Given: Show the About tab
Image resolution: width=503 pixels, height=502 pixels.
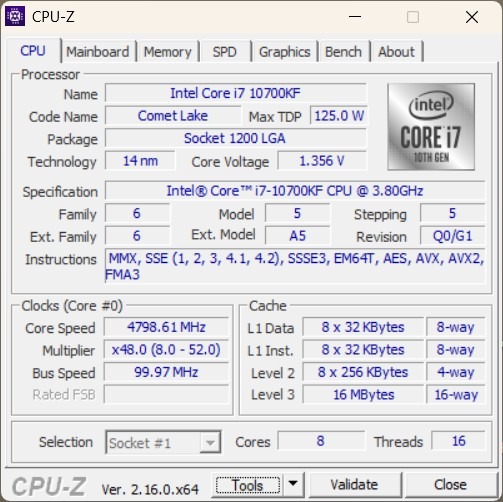Looking at the screenshot, I should 396,52.
